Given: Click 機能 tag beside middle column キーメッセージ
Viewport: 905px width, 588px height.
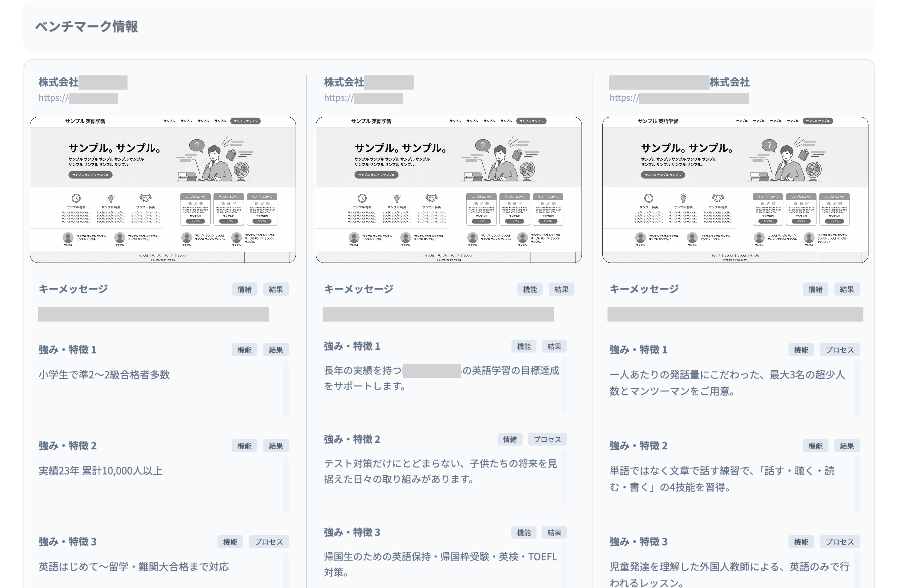Looking at the screenshot, I should [x=530, y=290].
